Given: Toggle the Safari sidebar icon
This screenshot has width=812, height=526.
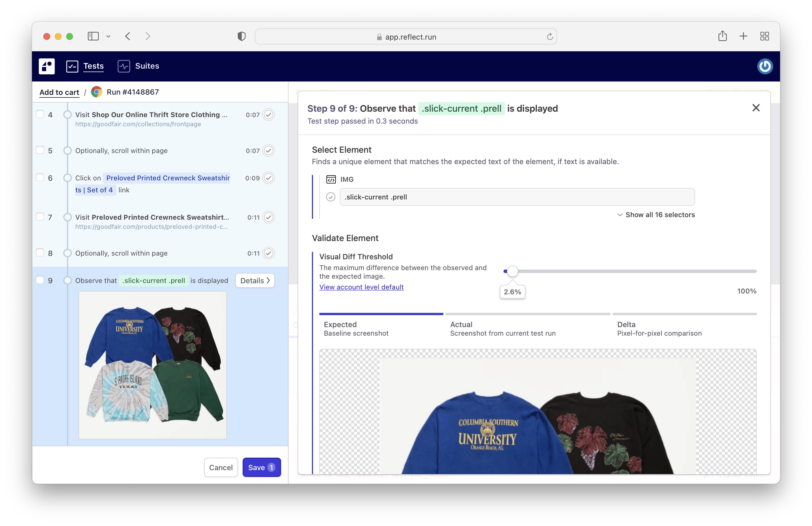Looking at the screenshot, I should tap(93, 36).
